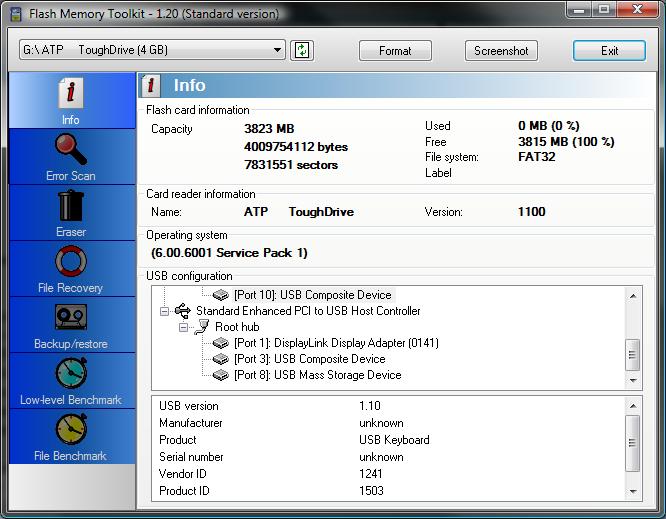The width and height of the screenshot is (666, 519).
Task: Click the refresh drive list icon
Action: pos(302,51)
